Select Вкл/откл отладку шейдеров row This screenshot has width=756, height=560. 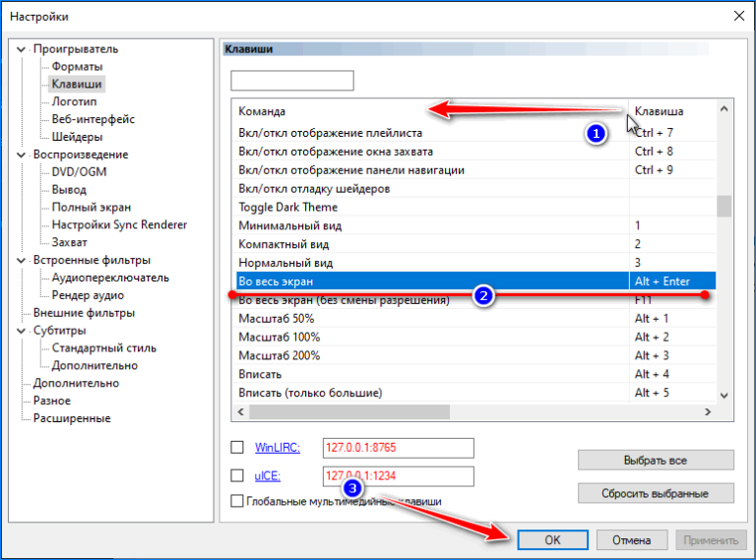(475, 188)
